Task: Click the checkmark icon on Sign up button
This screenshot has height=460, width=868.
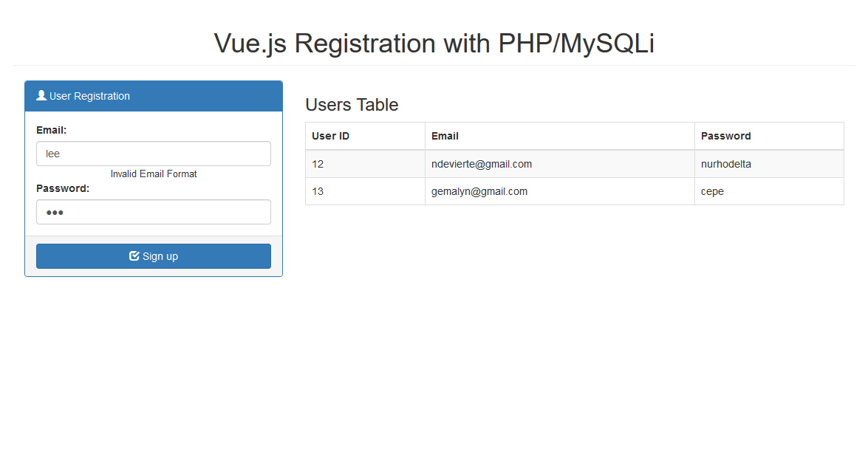Action: point(134,255)
